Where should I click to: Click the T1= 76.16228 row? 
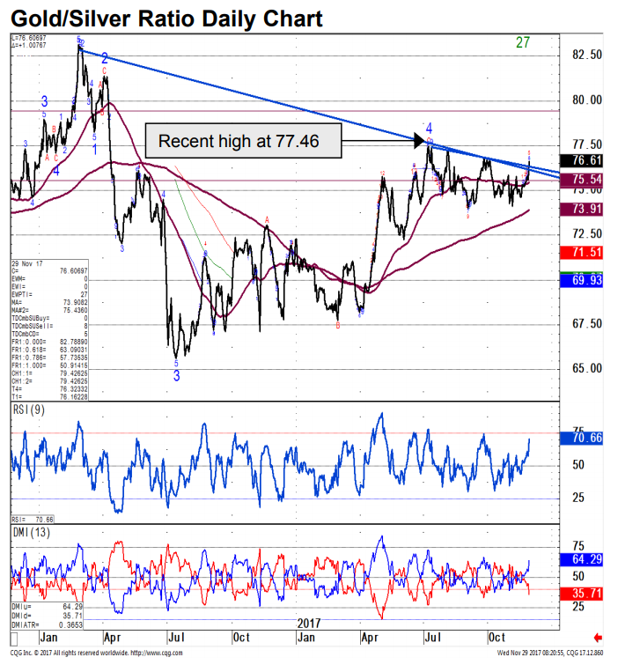(x=49, y=397)
